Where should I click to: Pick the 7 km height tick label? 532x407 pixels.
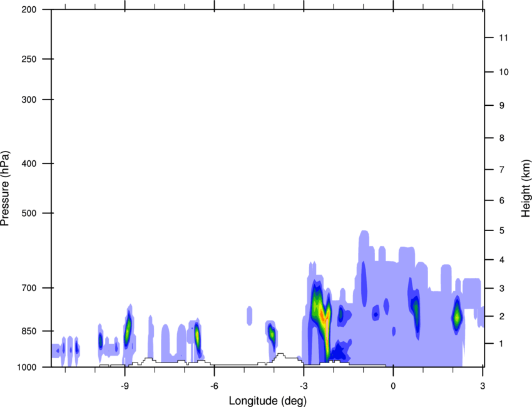502,170
